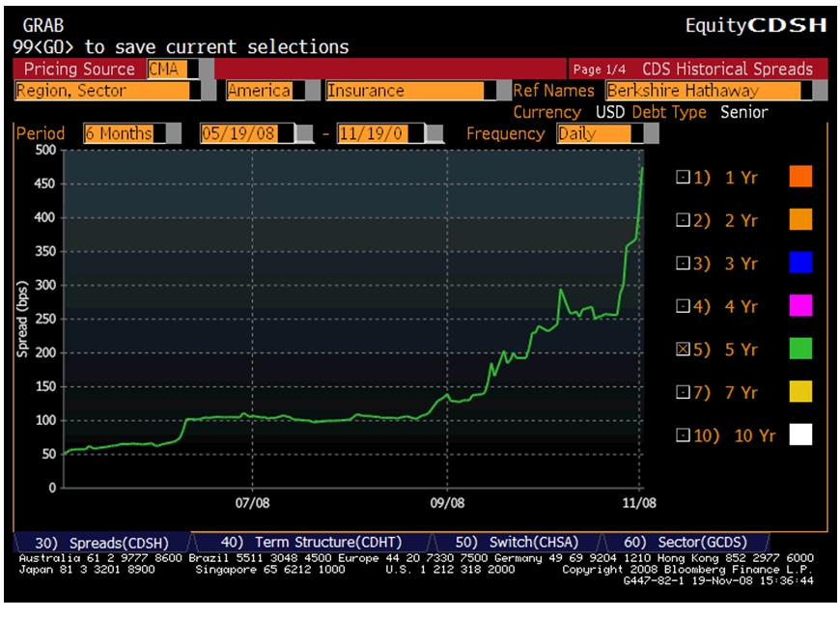Image resolution: width=840 pixels, height=618 pixels.
Task: Switch to 50) Switch(CHSA) tab
Action: pos(517,542)
